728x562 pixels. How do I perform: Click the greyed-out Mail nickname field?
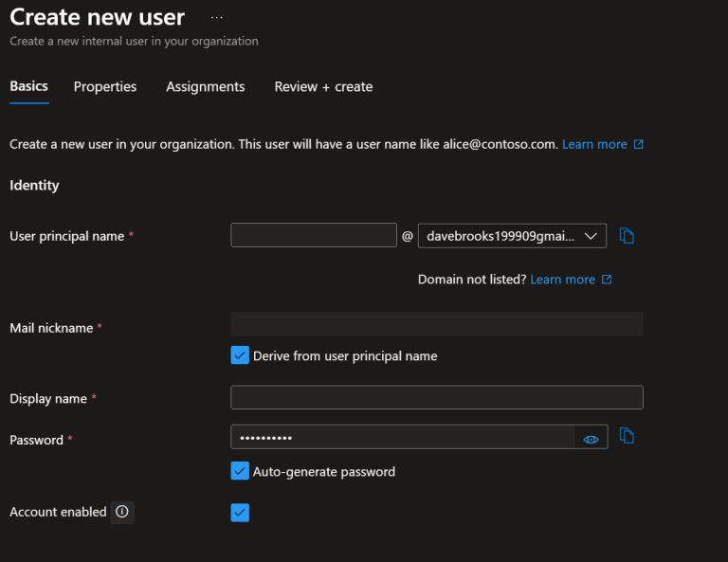(436, 324)
